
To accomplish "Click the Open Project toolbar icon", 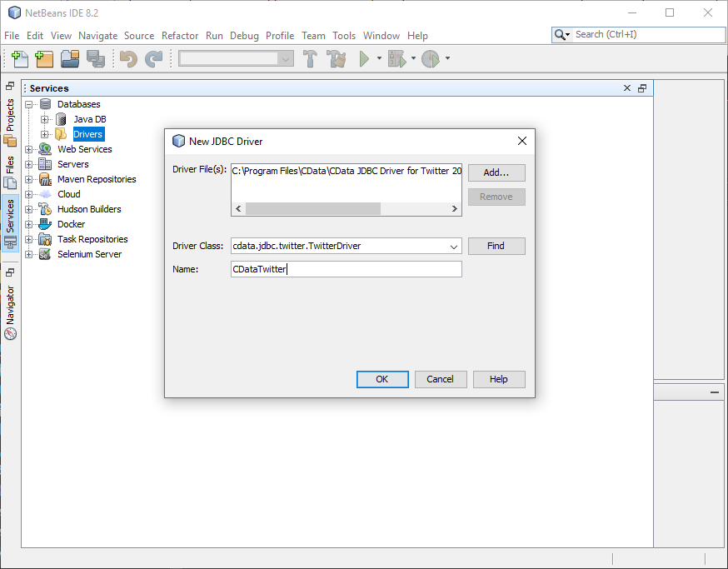I will tap(70, 59).
